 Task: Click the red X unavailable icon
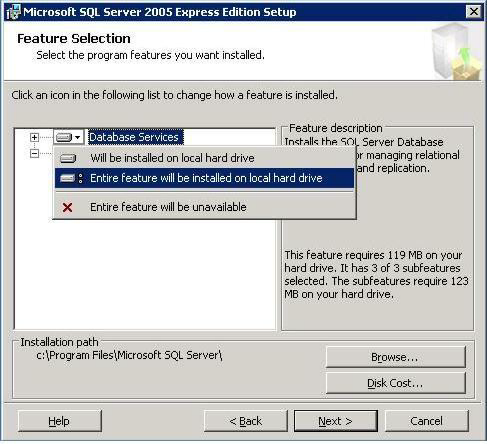(x=67, y=207)
